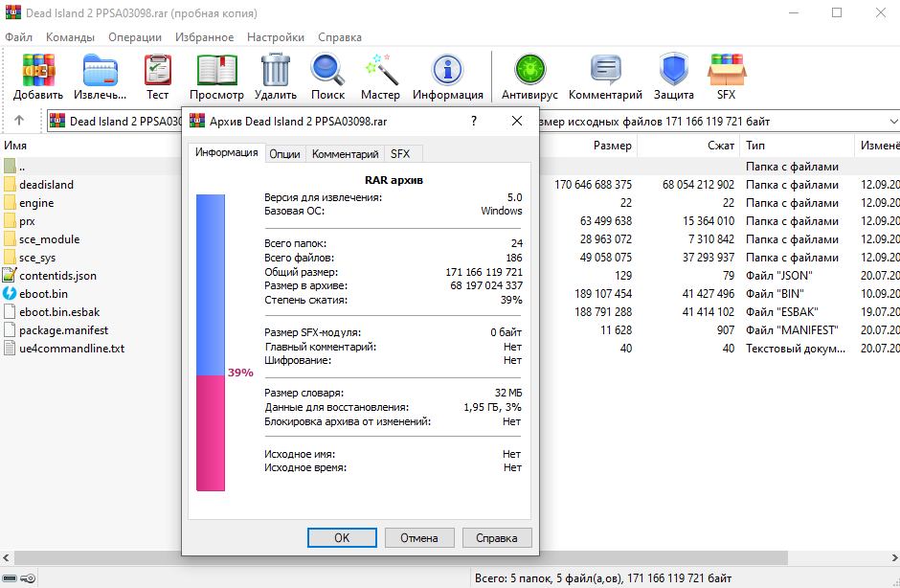Open the Избранное menu
Viewport: 900px width, 588px height.
coord(204,37)
